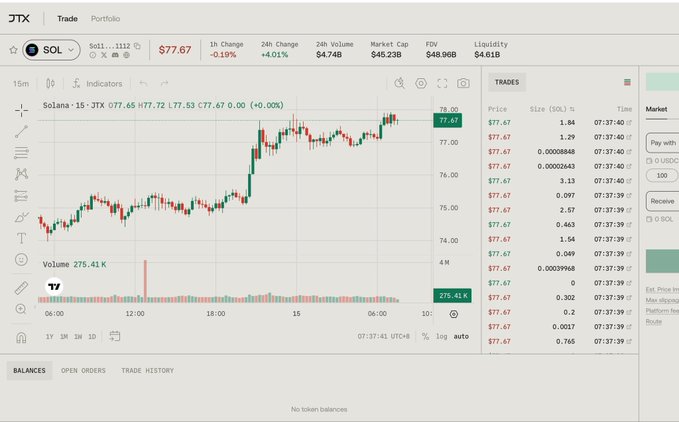Image resolution: width=679 pixels, height=422 pixels.
Task: Open go-to-date calendar icon
Action: tap(115, 336)
